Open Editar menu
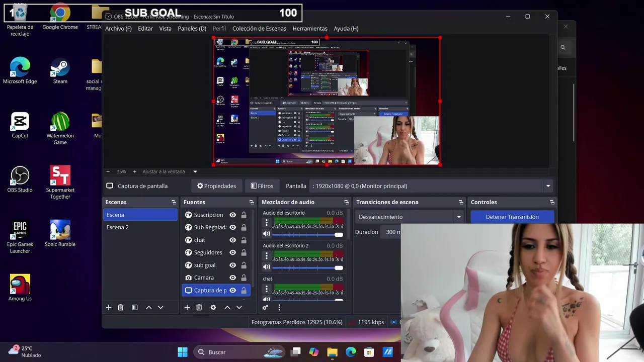The width and height of the screenshot is (644, 362). (145, 29)
